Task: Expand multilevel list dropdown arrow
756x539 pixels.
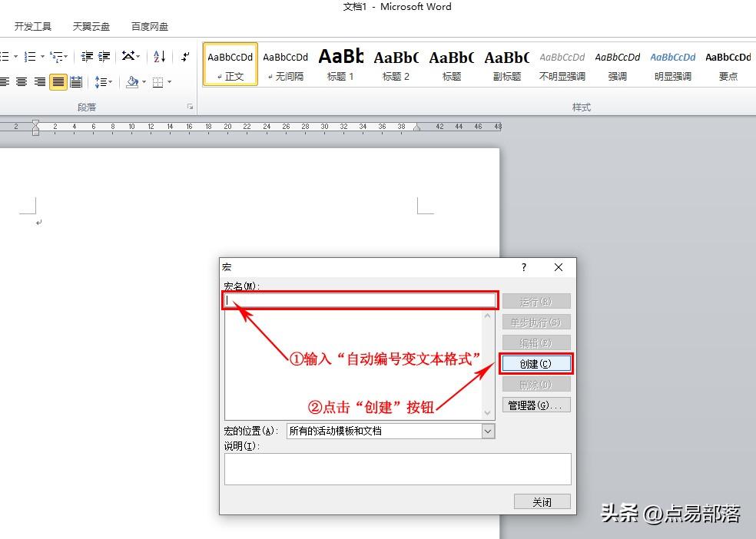Action: [x=66, y=57]
